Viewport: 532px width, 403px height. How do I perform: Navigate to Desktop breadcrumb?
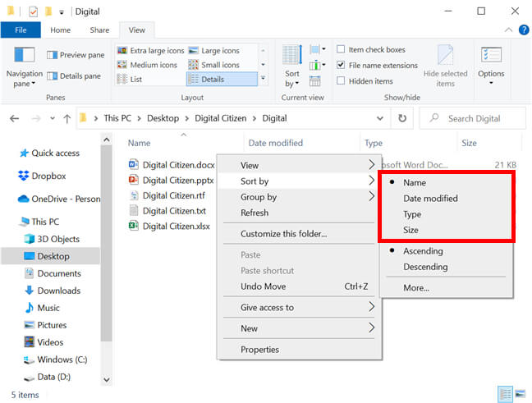pos(163,118)
